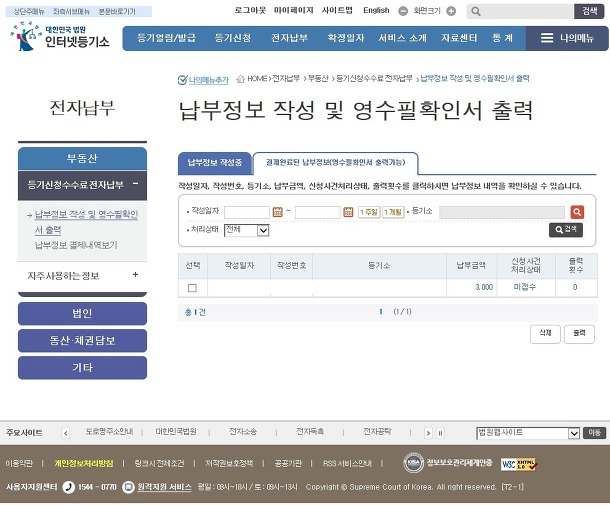Pause the 주요사이트 site rotation
Viewport: 610px width, 505px height.
440,433
